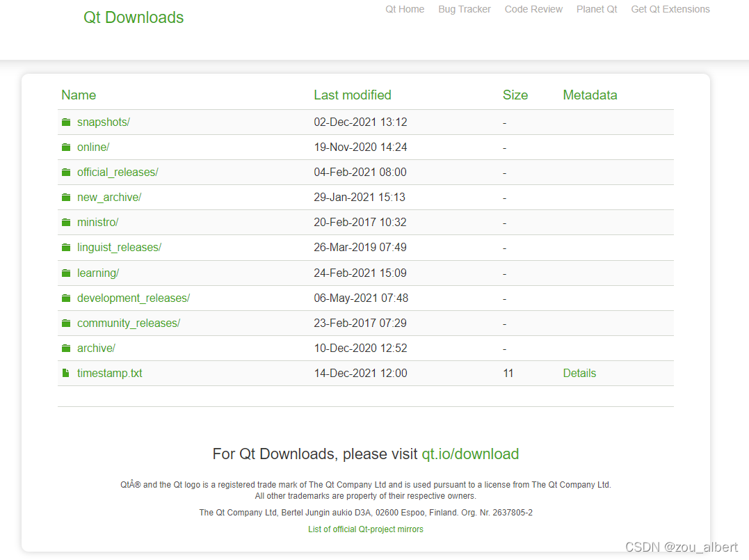The image size is (749, 560).
Task: Click the Metadata column header
Action: (590, 95)
